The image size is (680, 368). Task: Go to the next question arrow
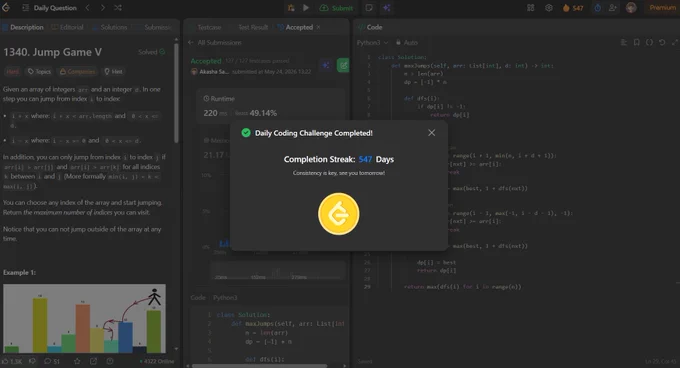(x=102, y=8)
